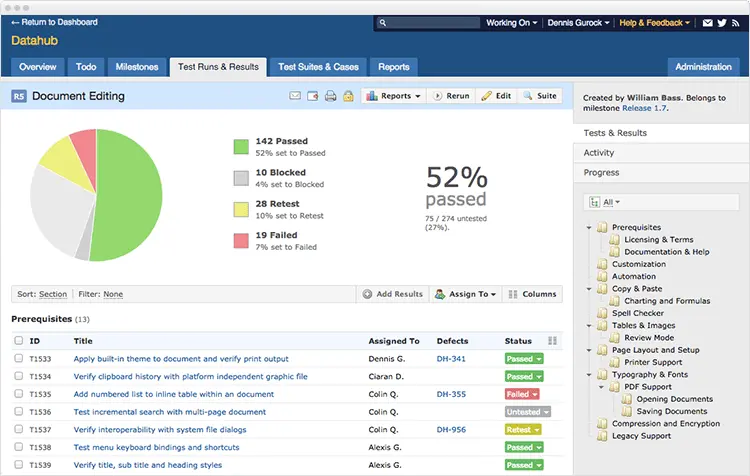The height and width of the screenshot is (476, 750).
Task: Click the RSS feed icon in the top bar
Action: [x=736, y=22]
